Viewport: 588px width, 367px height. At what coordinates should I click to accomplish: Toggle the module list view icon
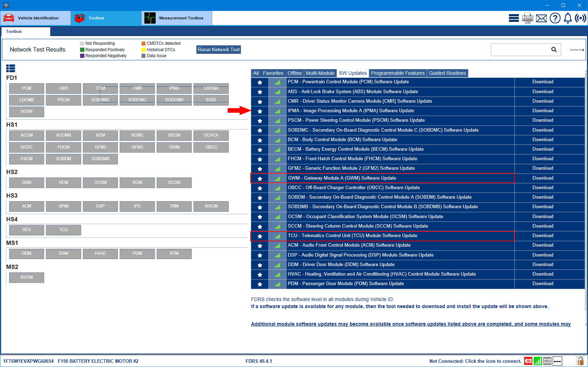pos(11,68)
